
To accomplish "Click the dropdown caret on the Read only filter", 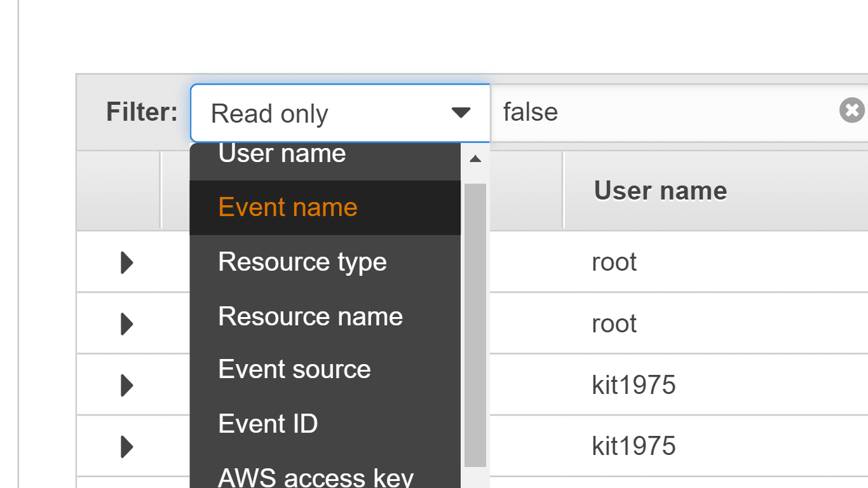I will click(459, 112).
